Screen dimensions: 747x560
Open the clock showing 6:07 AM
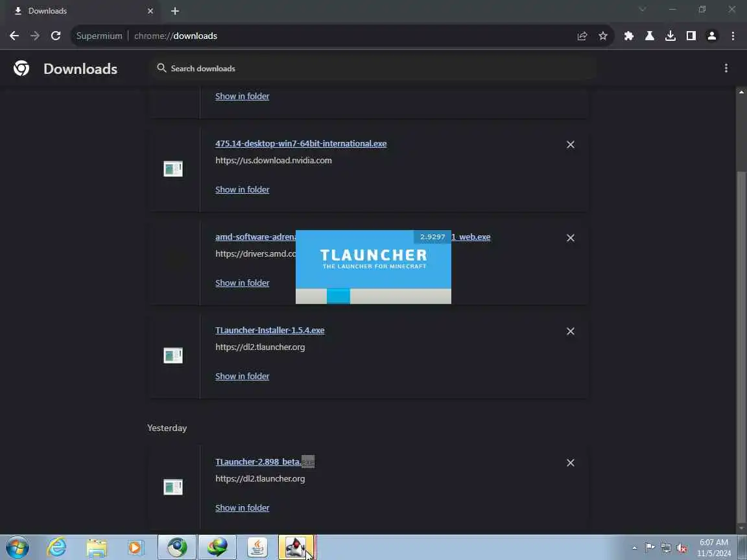point(714,548)
